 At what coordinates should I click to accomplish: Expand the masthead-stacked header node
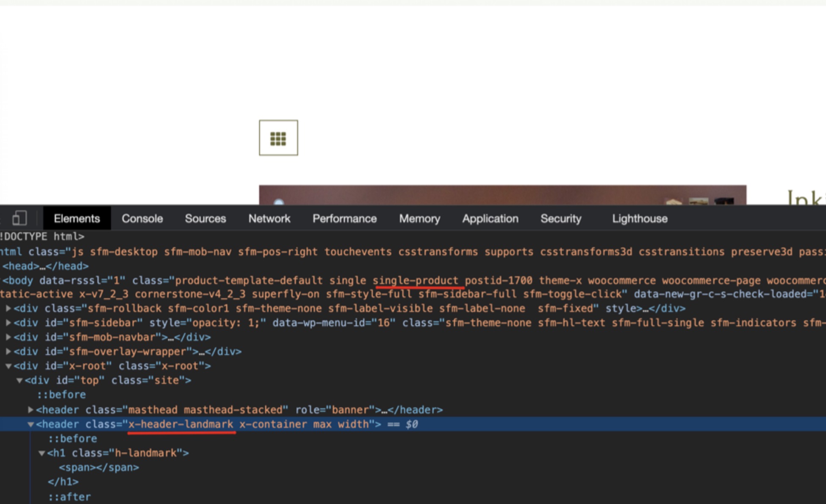click(30, 410)
